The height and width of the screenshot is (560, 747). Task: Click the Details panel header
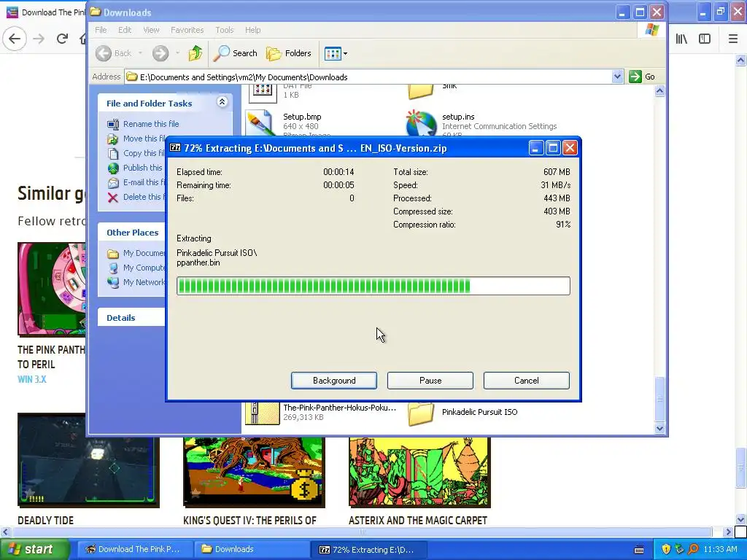pos(131,318)
